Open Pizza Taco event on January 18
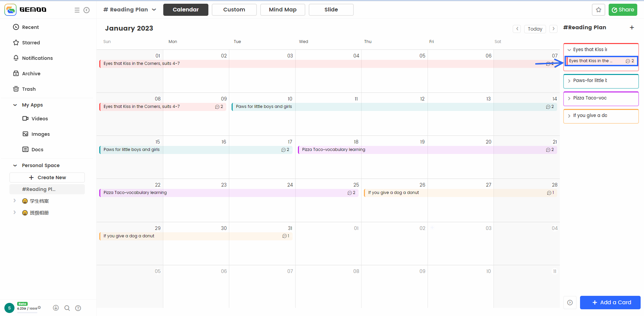 427,150
